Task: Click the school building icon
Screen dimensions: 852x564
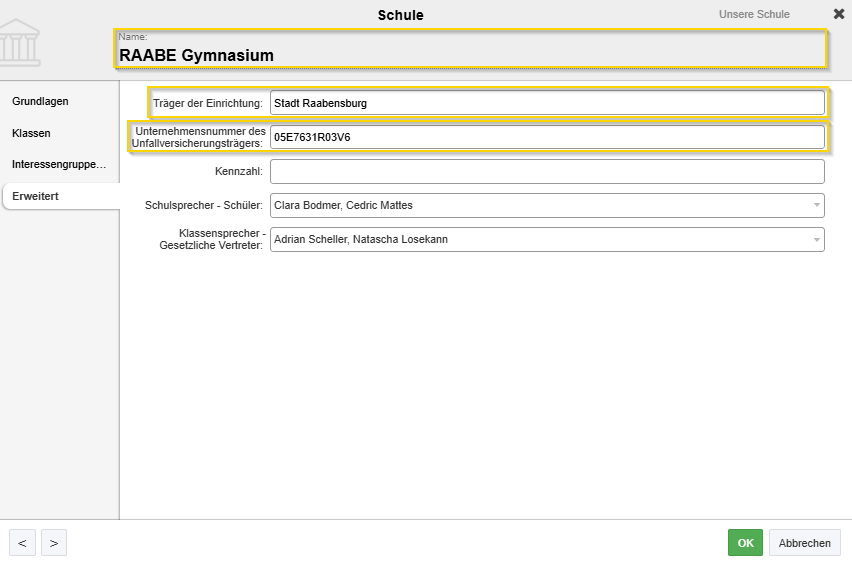Action: click(x=20, y=42)
